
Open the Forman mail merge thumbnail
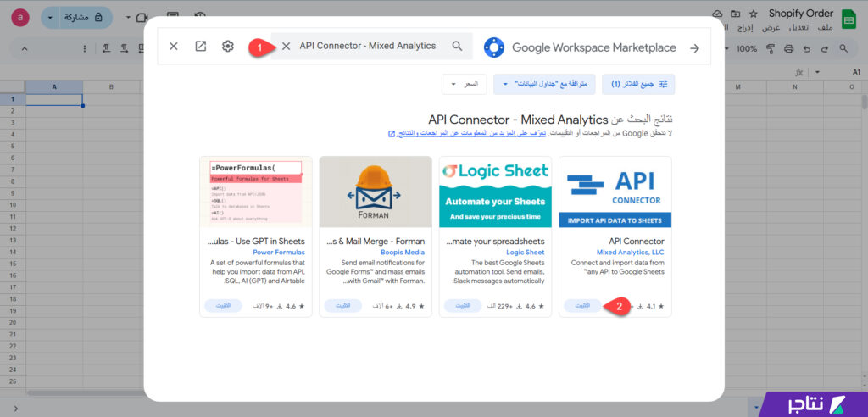tap(376, 192)
